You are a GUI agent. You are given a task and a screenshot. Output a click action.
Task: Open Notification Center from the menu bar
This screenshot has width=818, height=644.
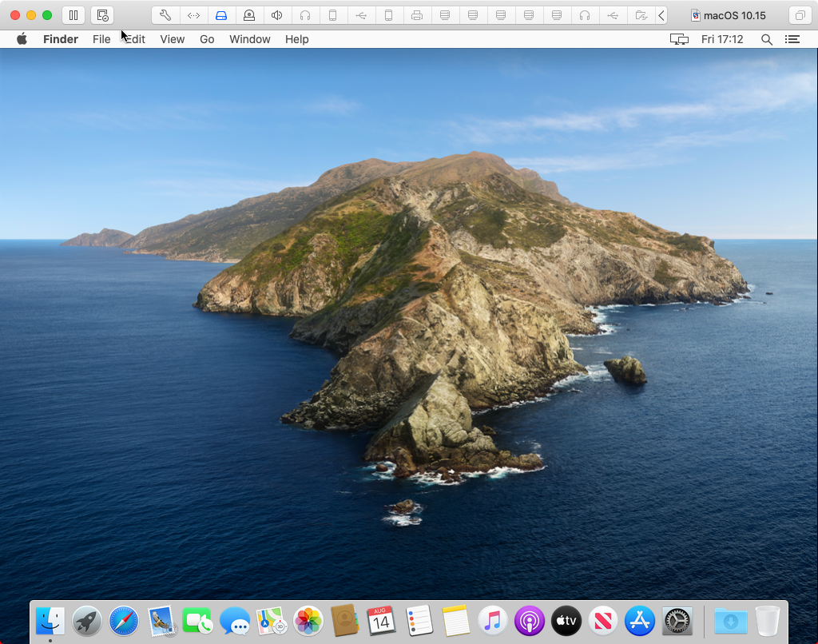pyautogui.click(x=792, y=38)
